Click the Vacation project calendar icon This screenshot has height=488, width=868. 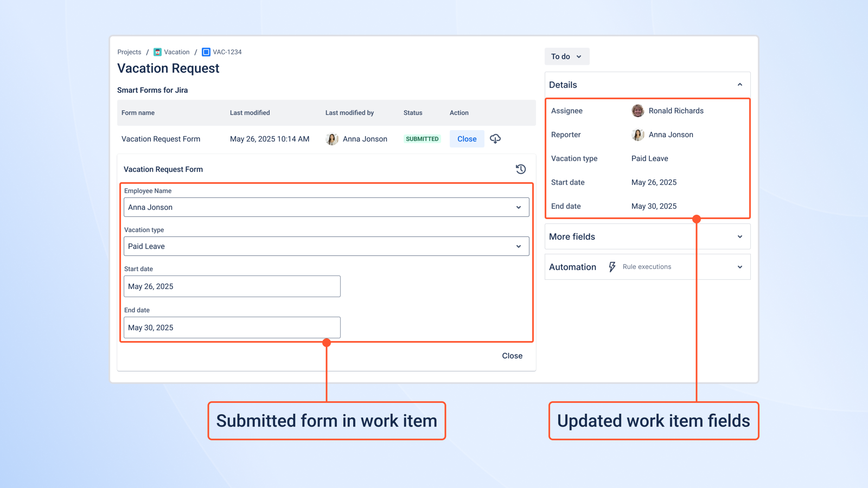tap(157, 52)
